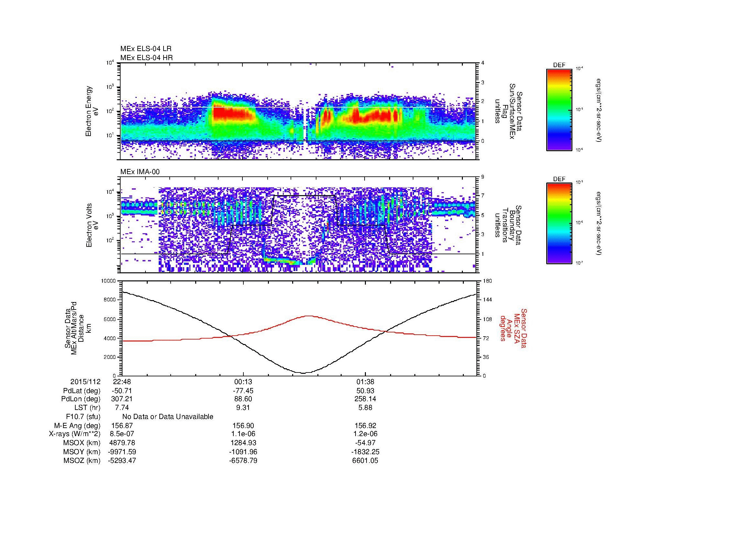Viewport: 756px width, 534px height.
Task: Click MSOX value -54.97
Action: (x=365, y=443)
